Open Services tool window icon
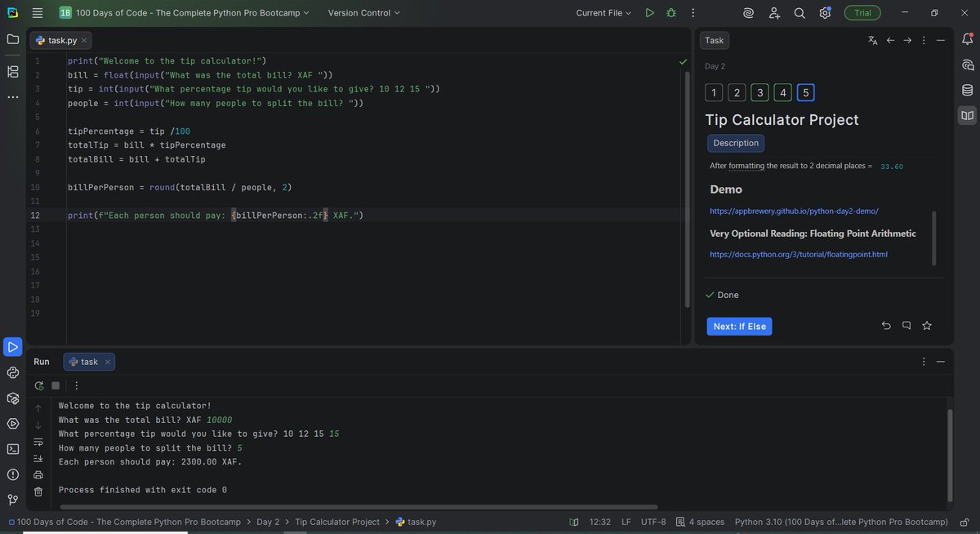The width and height of the screenshot is (980, 534). point(13,423)
